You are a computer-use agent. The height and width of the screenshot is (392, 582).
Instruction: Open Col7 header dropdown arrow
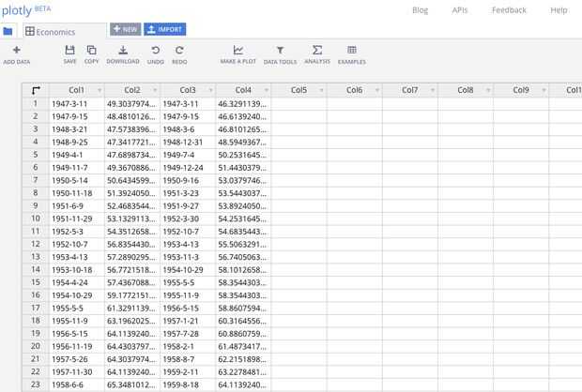433,90
